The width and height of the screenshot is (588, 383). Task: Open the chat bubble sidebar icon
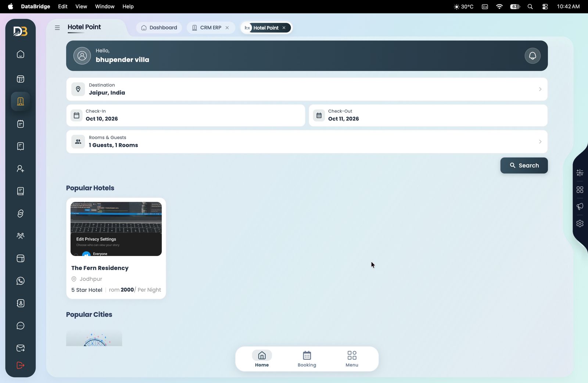click(x=21, y=326)
